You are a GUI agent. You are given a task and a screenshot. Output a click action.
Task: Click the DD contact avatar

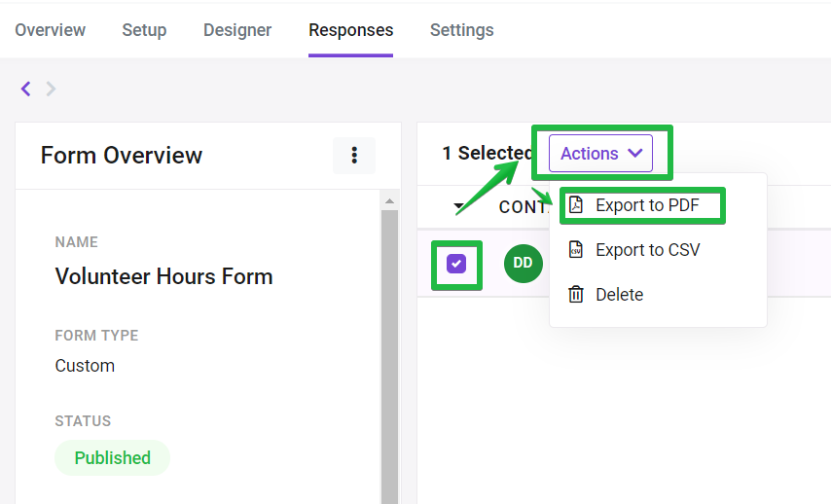[524, 264]
